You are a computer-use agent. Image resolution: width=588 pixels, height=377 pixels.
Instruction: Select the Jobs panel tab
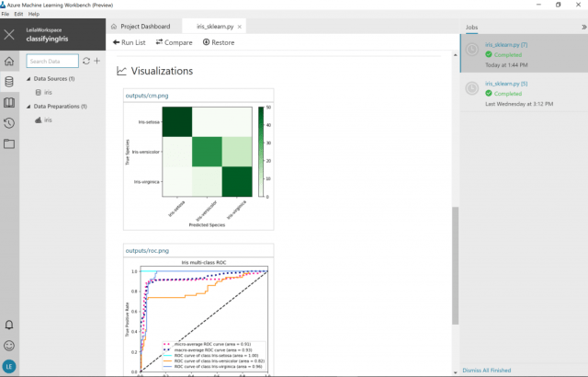coord(471,27)
